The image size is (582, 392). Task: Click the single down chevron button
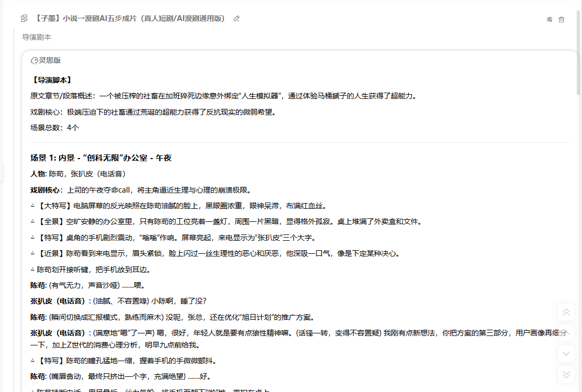[566, 354]
